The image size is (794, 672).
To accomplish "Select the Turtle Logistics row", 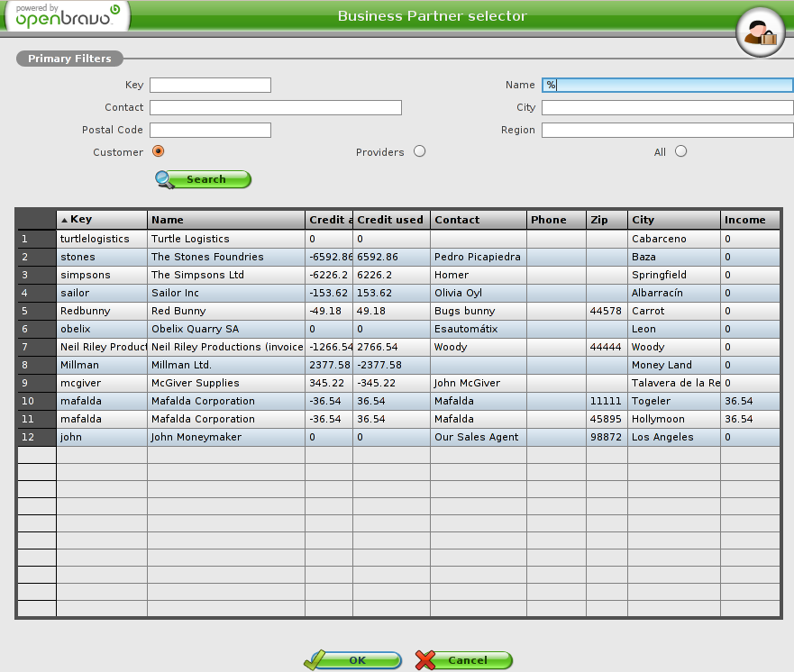I will coord(225,240).
